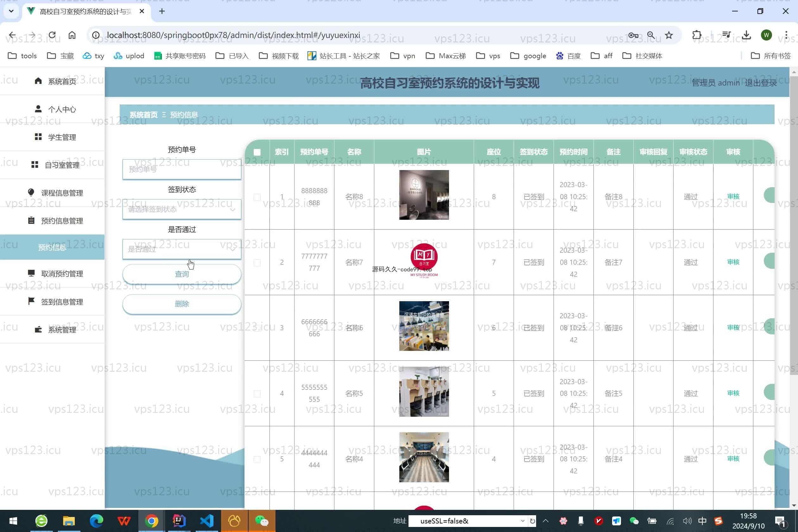Select 预约信息 submenu item in sidebar
This screenshot has height=532, width=798.
pos(52,247)
